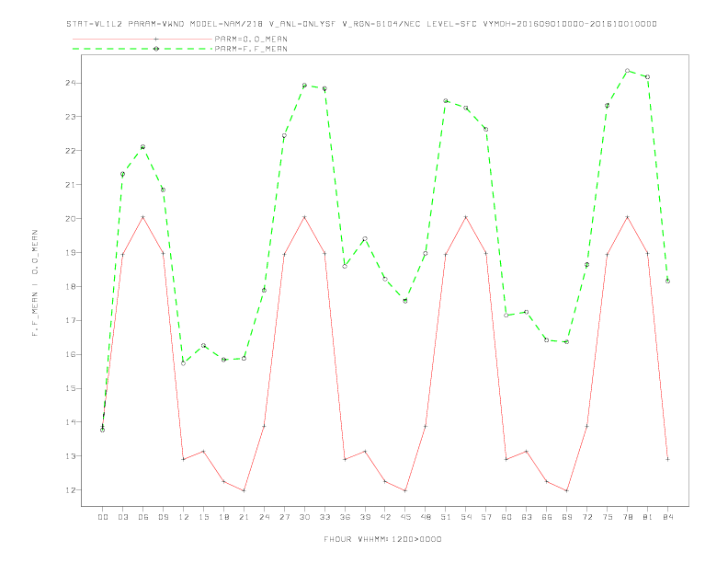Click y-axis tick label 22
Screen dimensions: 728x563
tap(71, 151)
